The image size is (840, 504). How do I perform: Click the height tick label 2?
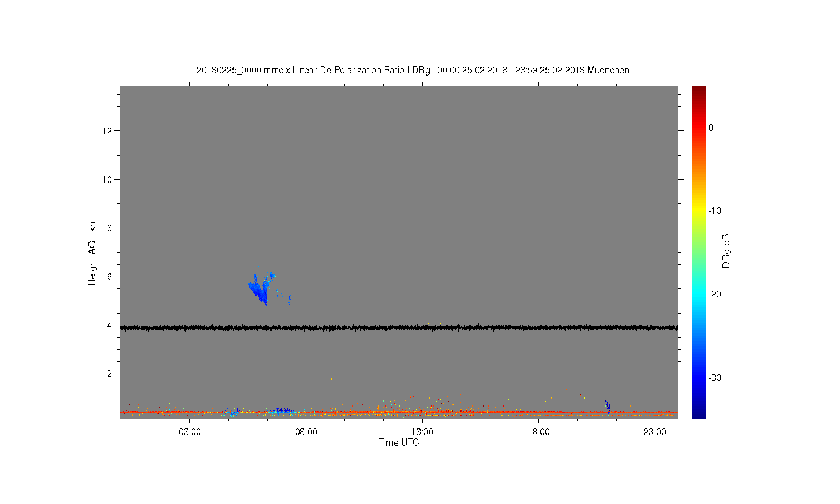[x=110, y=374]
